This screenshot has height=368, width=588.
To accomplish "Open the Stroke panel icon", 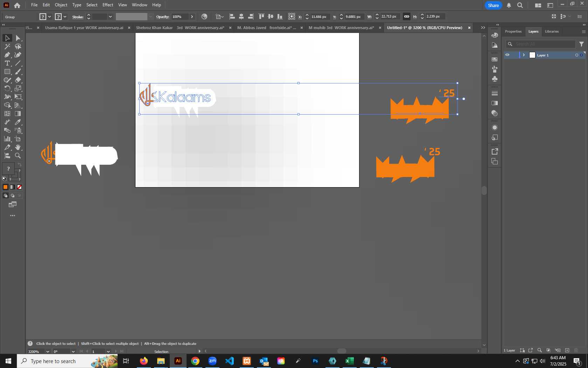I will pyautogui.click(x=495, y=93).
